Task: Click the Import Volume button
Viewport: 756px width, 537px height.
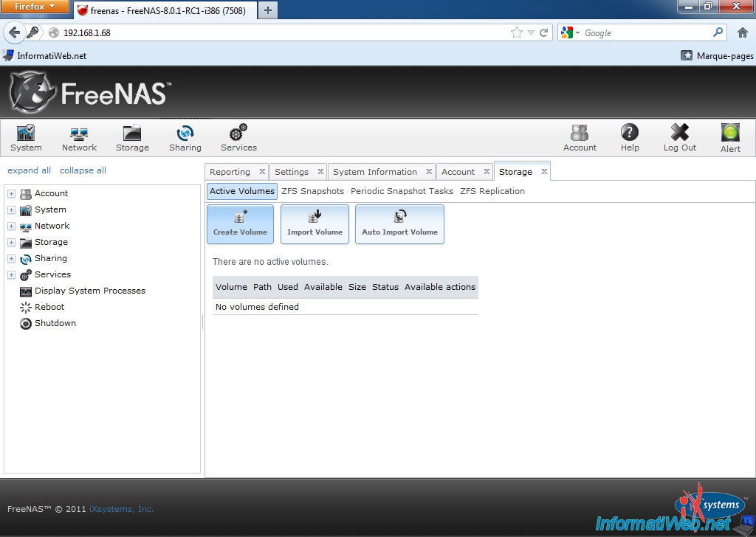Action: pos(315,224)
